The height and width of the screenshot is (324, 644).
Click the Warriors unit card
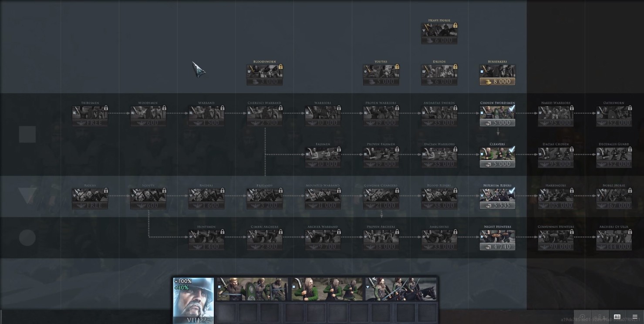click(x=323, y=116)
